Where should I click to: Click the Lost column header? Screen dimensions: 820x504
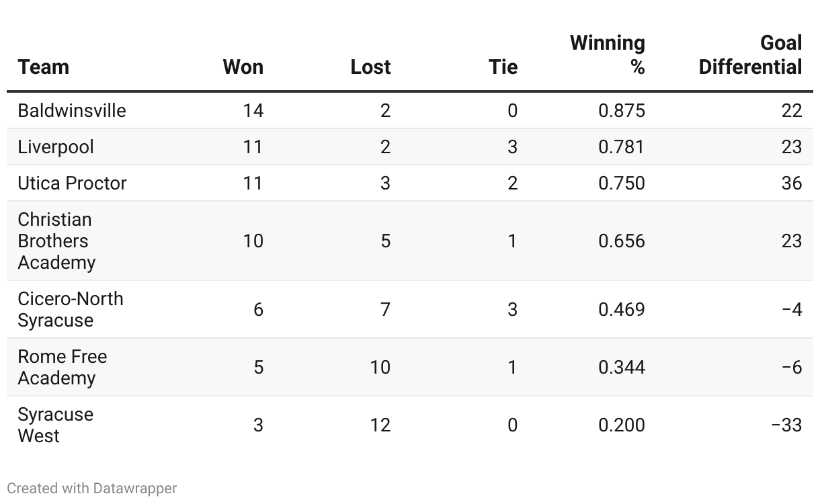tap(370, 67)
